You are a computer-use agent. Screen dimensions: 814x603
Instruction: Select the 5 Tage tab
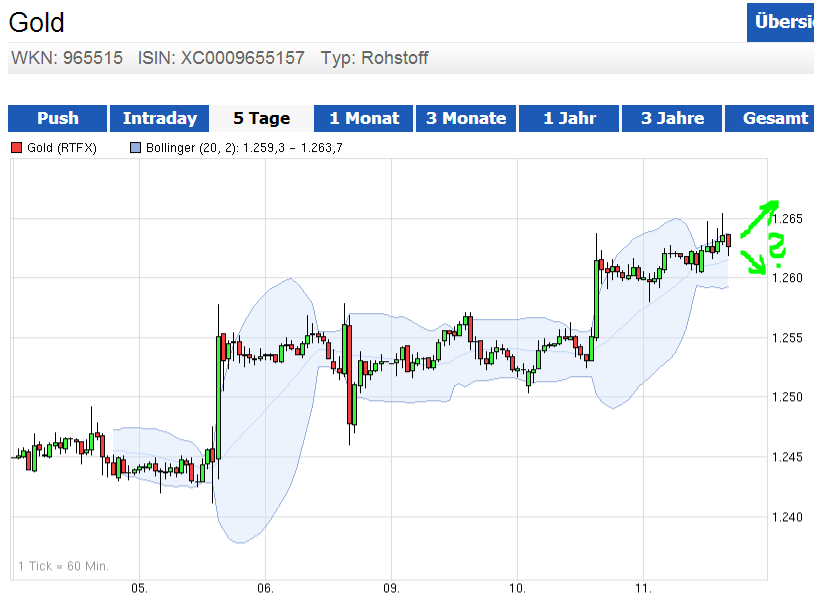tap(262, 118)
